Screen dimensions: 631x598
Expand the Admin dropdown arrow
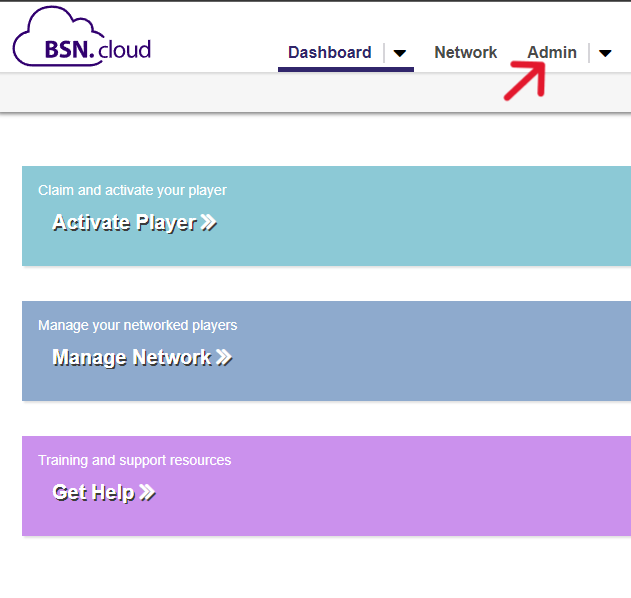point(605,53)
